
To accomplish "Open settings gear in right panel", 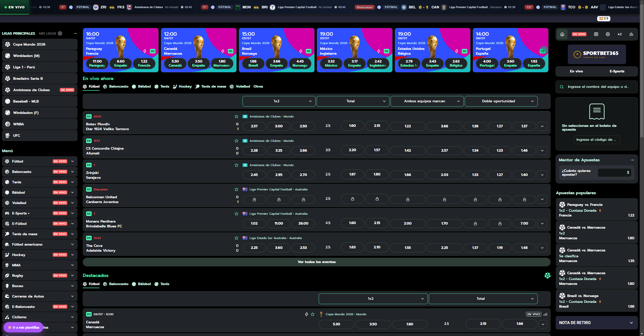I will 608,34.
